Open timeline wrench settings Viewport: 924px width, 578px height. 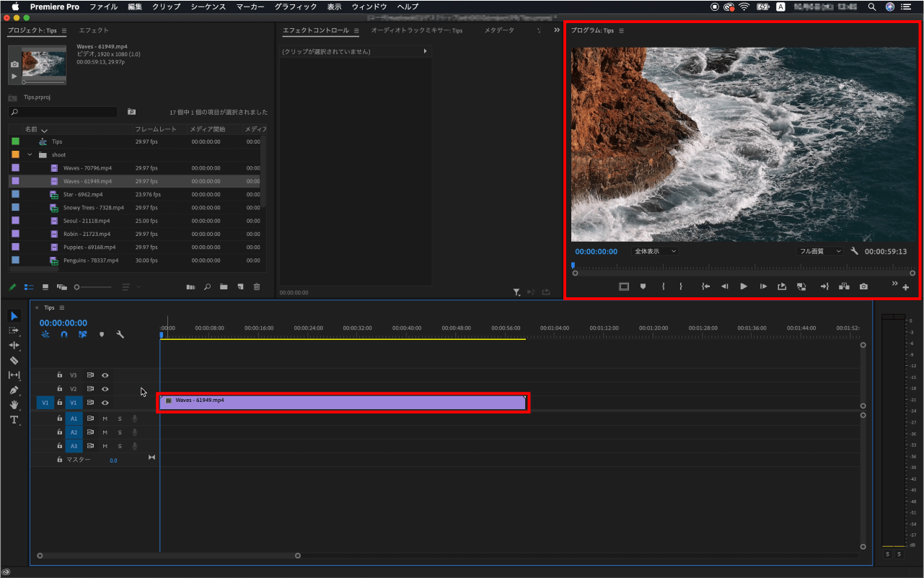click(120, 335)
